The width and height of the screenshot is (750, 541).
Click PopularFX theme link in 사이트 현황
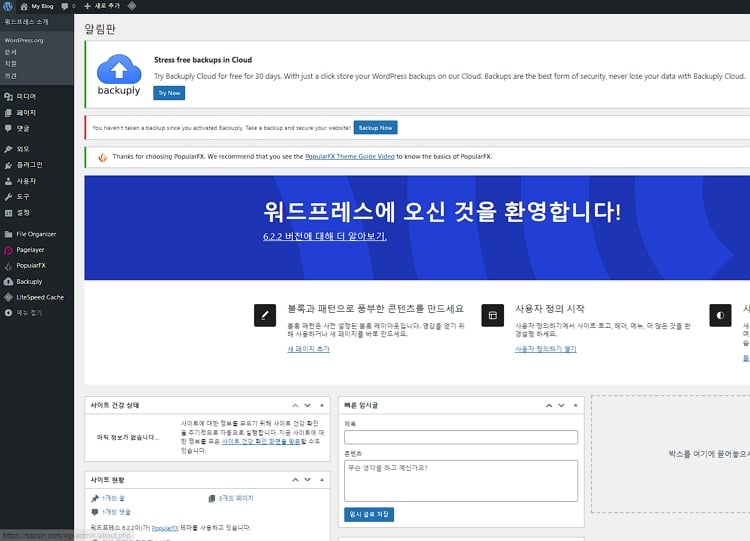pos(165,528)
